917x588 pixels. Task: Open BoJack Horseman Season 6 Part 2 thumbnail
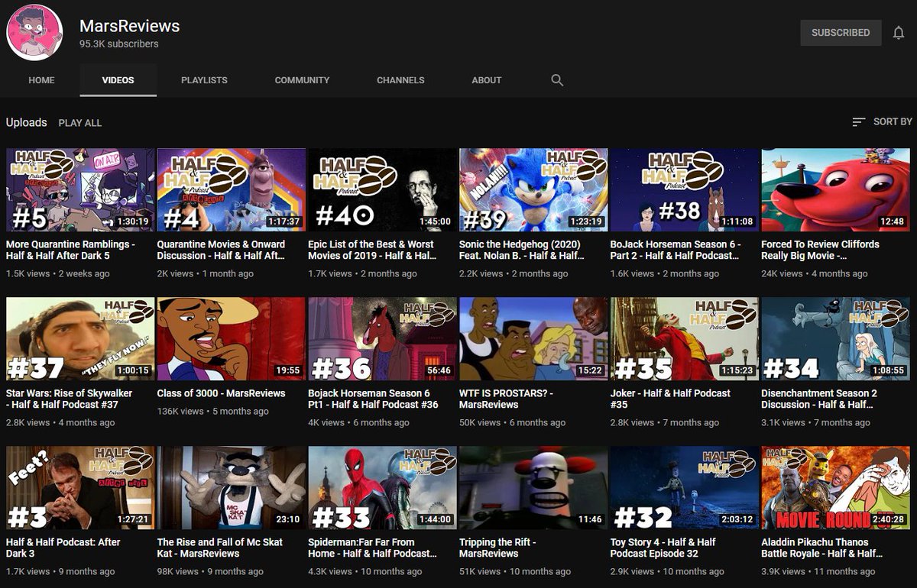(x=685, y=189)
